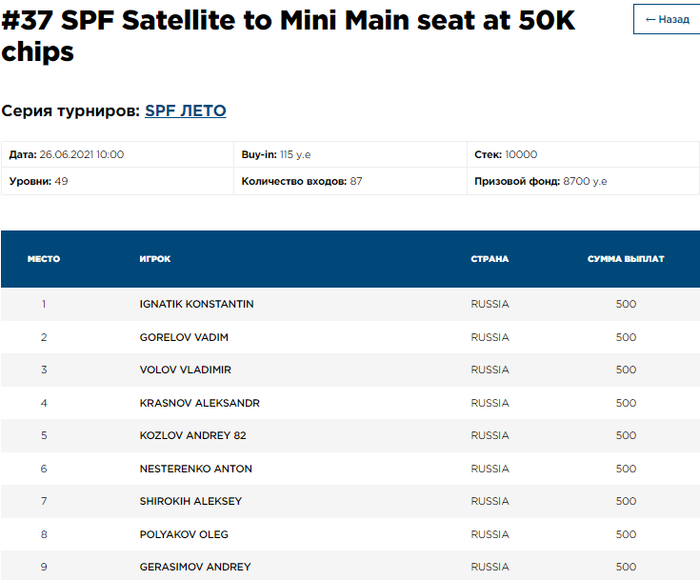Click the Место column header

click(x=43, y=259)
